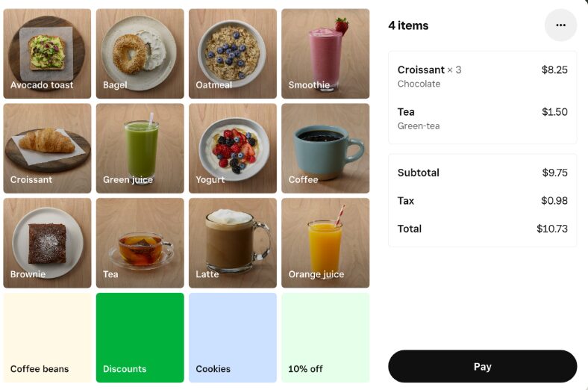This screenshot has width=588, height=390.
Task: Add another Croissant from the grid
Action: [x=47, y=148]
